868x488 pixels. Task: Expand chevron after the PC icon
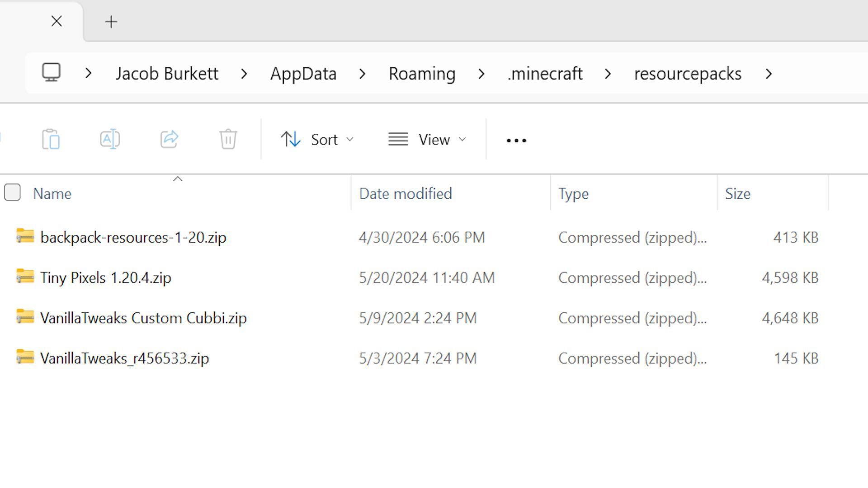tap(89, 73)
